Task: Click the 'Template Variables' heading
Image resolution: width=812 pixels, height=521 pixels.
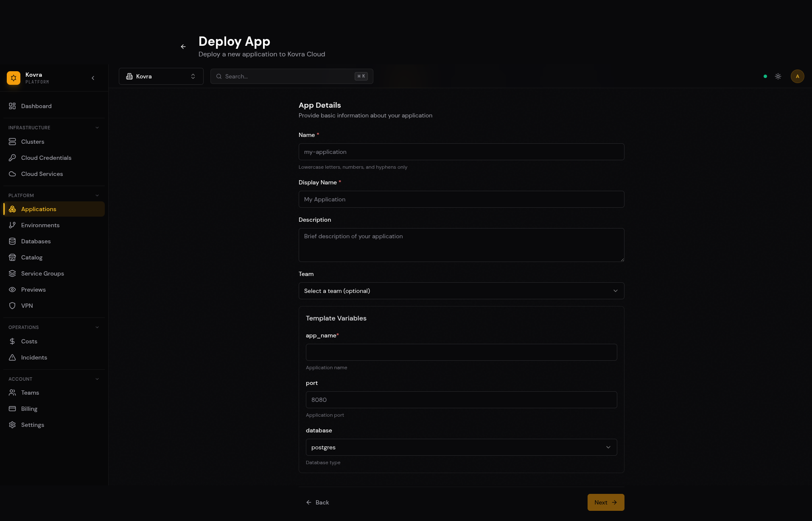Action: click(336, 318)
